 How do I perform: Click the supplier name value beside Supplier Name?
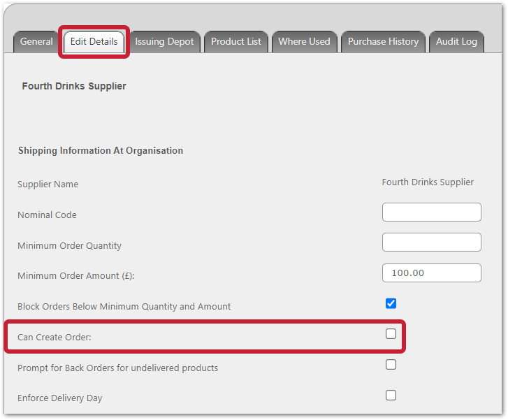pyautogui.click(x=428, y=182)
